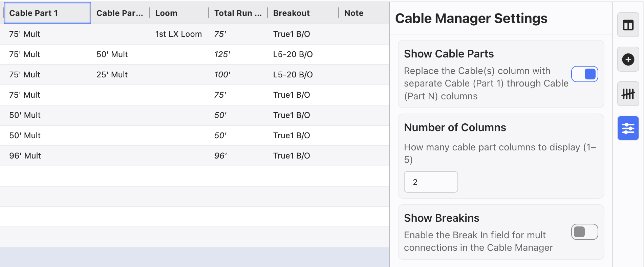
Task: Click the truncated Cable Part 2 column header
Action: pyautogui.click(x=120, y=13)
